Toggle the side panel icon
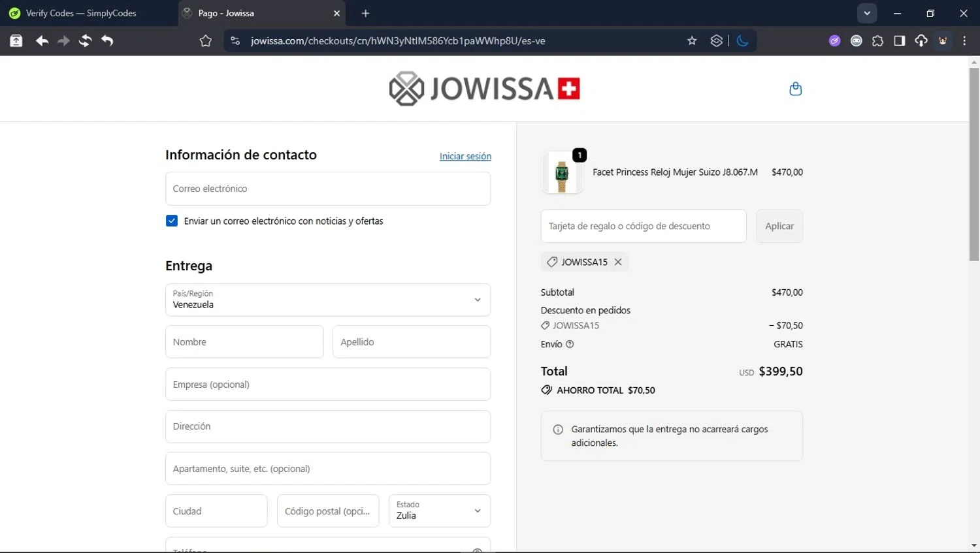The height and width of the screenshot is (553, 980). 899,40
